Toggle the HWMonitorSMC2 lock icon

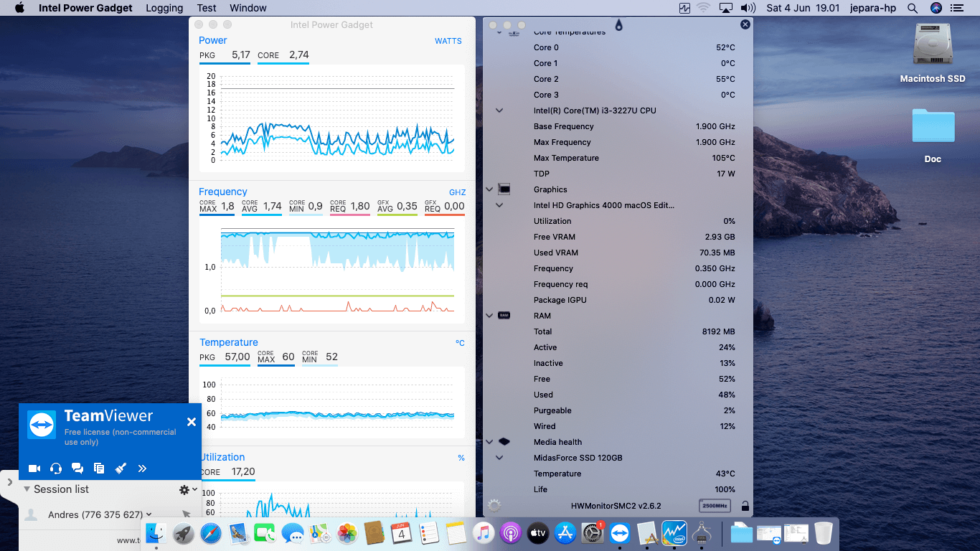[x=745, y=506]
